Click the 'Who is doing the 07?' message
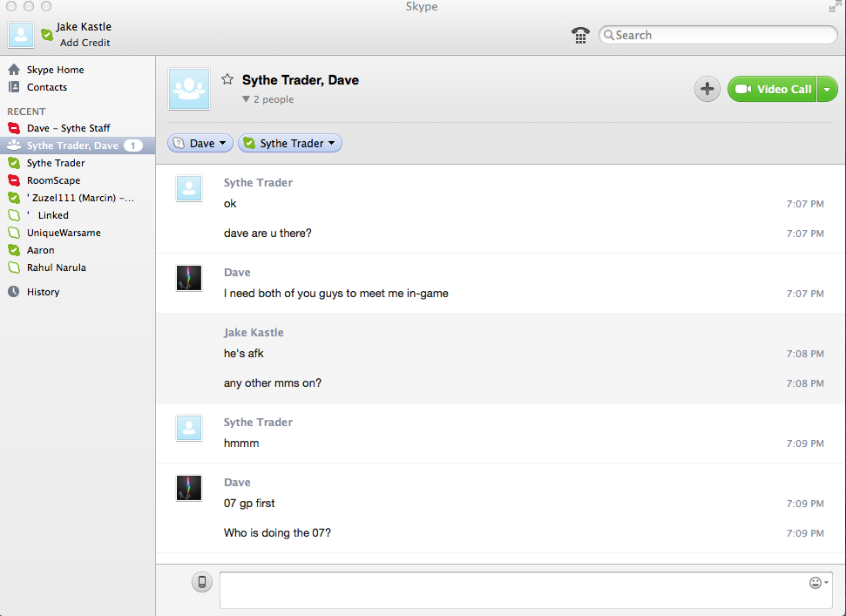 click(277, 533)
